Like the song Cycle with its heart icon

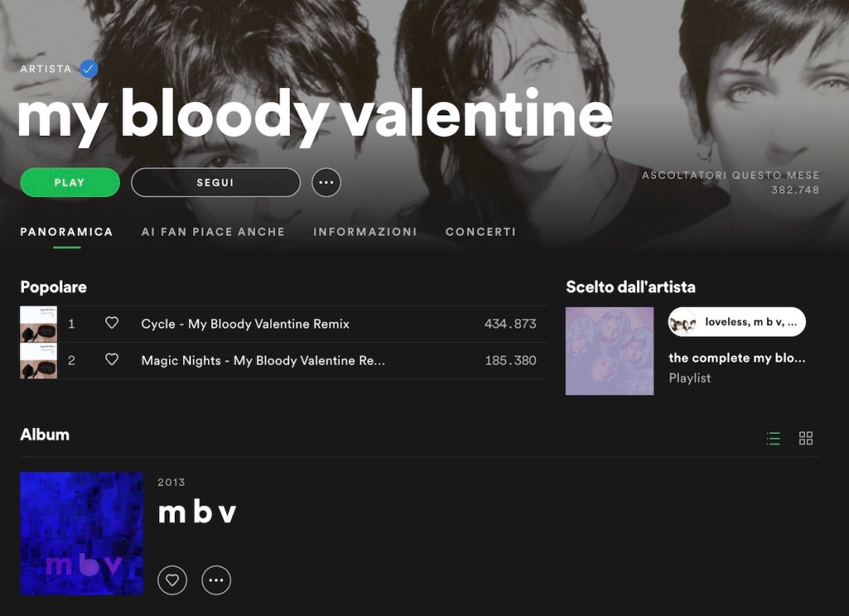(112, 323)
